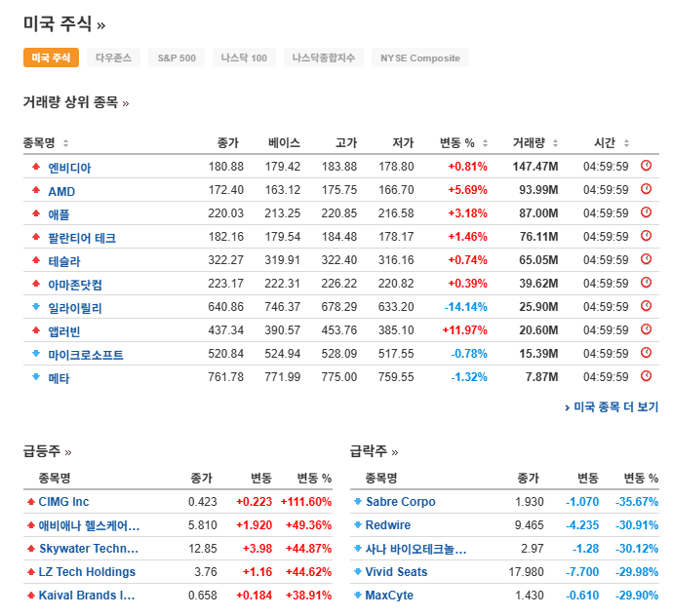
Task: Click the clock icon in 마이크로소프트 row
Action: 646,353
